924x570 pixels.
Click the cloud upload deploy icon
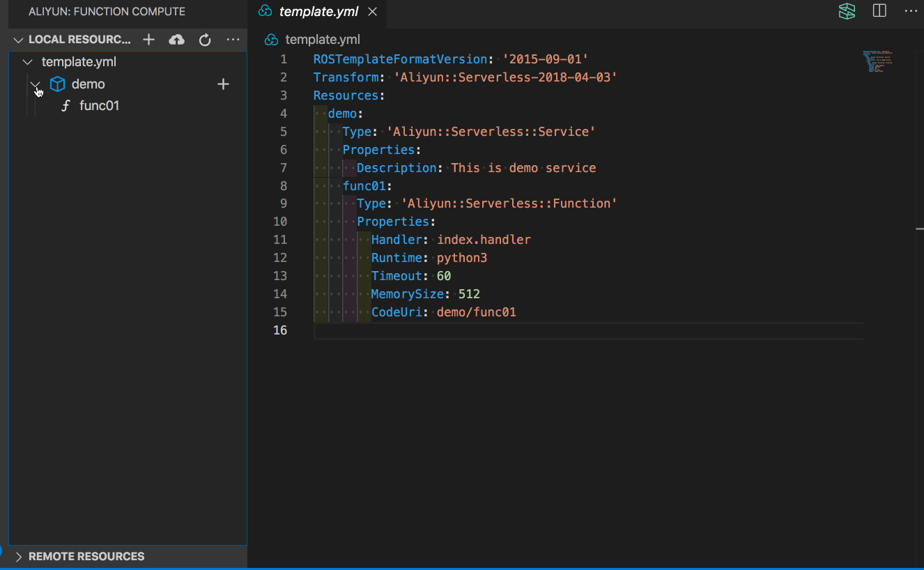(177, 40)
